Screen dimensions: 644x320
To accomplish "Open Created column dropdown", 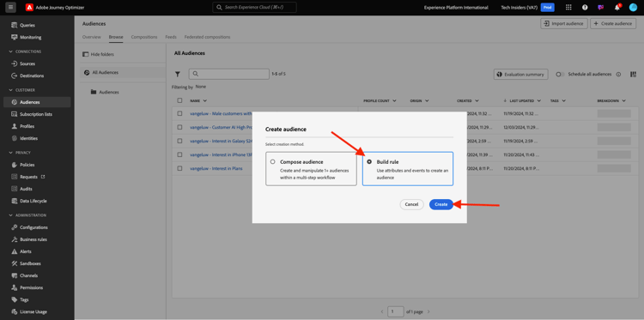I will tap(477, 100).
